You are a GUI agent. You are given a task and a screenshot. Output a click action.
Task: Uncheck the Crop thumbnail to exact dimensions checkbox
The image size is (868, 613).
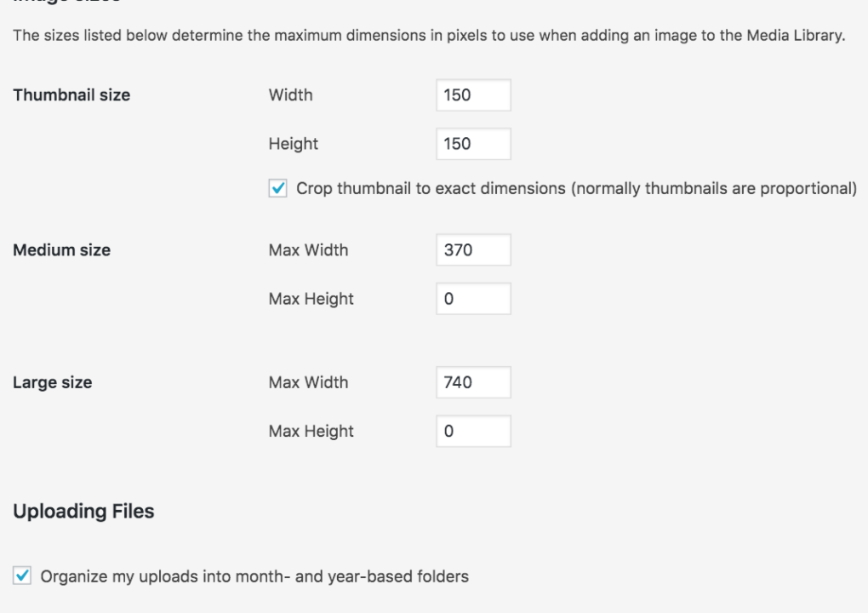tap(277, 189)
